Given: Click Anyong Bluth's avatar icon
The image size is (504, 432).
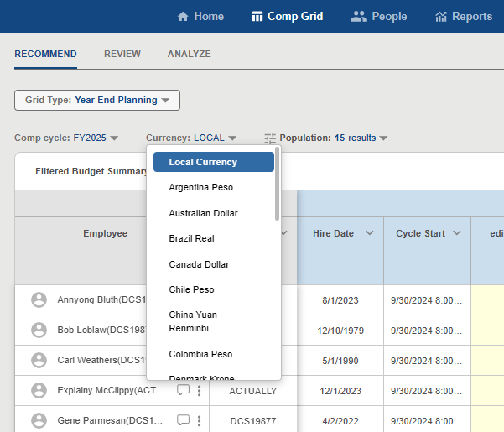Looking at the screenshot, I should (39, 299).
